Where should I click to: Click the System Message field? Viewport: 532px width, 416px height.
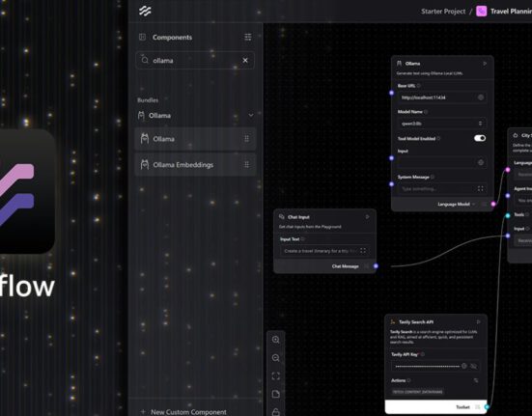coord(442,188)
